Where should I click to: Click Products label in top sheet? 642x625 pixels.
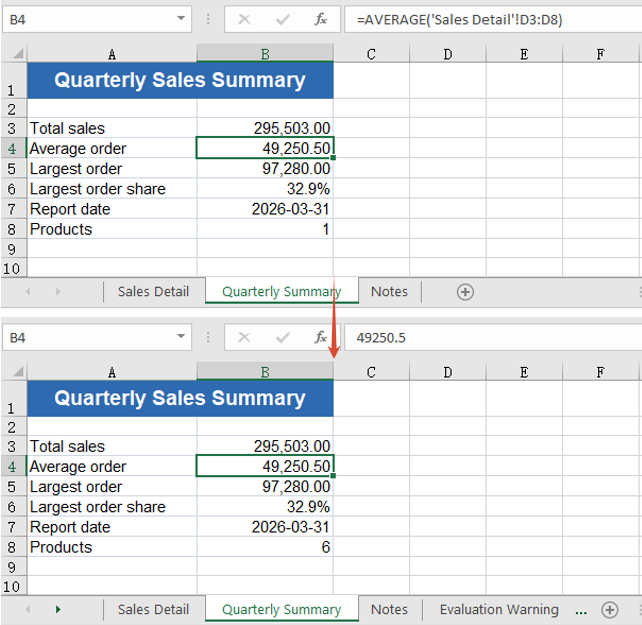tap(61, 229)
